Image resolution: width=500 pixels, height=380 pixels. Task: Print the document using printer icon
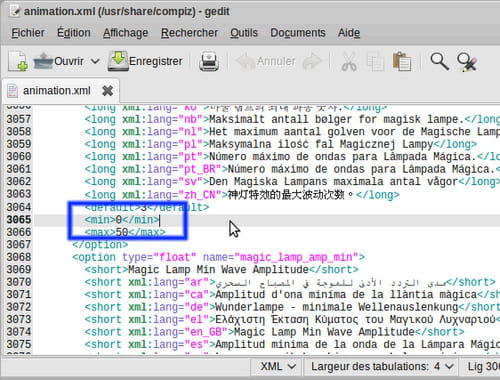click(209, 61)
